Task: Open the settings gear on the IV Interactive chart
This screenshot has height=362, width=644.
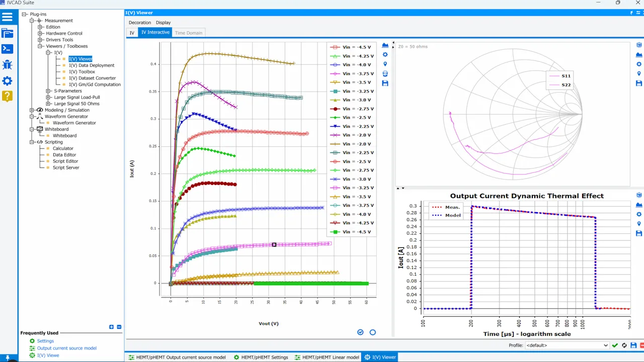Action: pos(385,54)
